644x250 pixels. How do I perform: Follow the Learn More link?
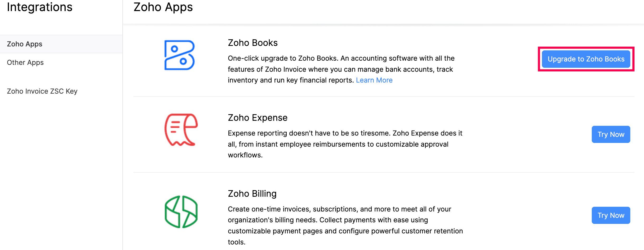click(374, 80)
